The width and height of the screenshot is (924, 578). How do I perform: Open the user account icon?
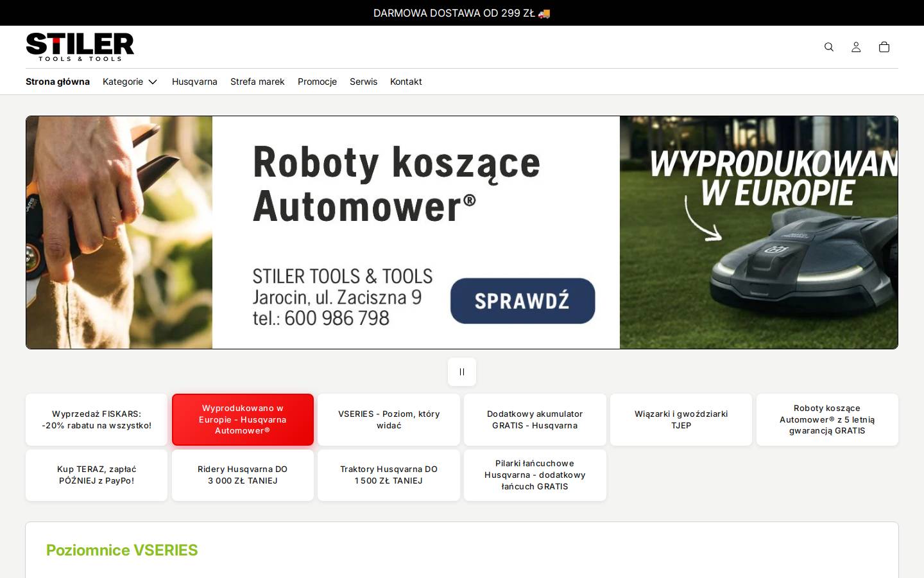856,47
